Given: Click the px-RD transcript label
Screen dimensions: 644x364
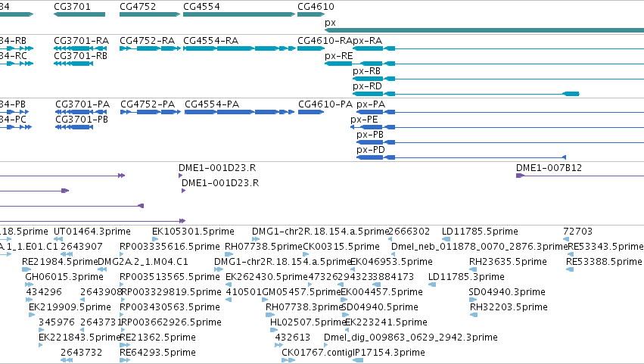Looking at the screenshot, I should pos(367,86).
